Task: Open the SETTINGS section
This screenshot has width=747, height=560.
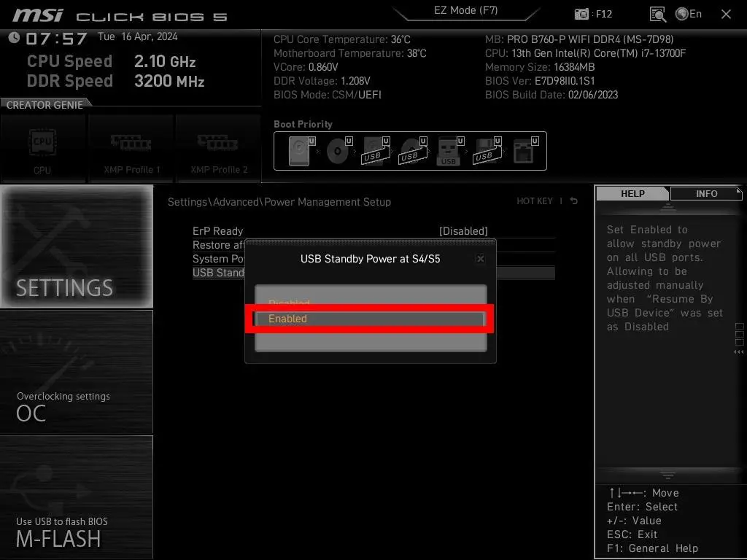Action: click(76, 246)
